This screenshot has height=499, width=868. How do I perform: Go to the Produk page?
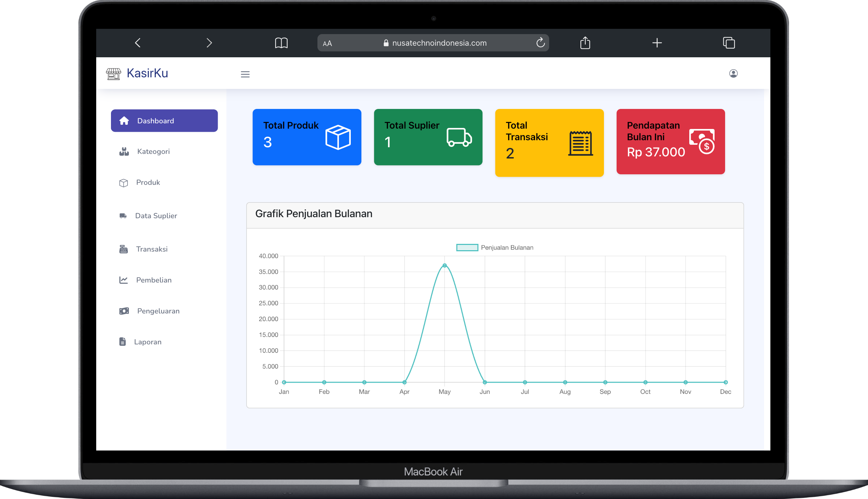click(x=148, y=182)
